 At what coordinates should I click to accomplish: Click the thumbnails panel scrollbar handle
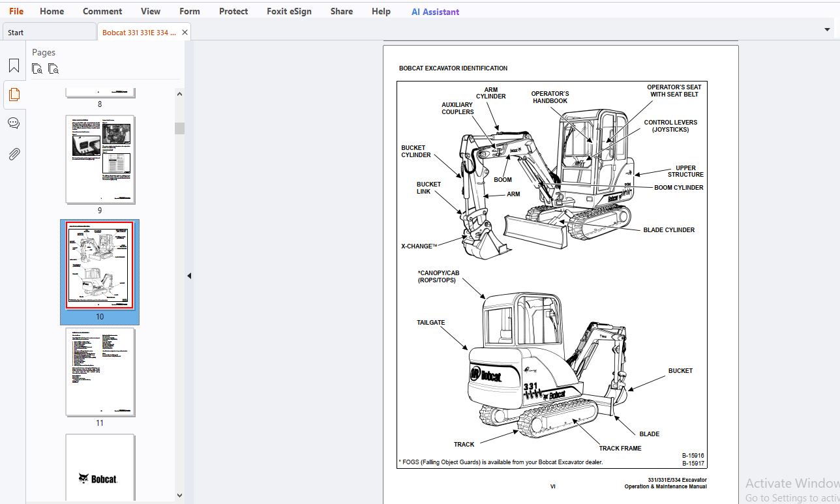click(x=179, y=128)
